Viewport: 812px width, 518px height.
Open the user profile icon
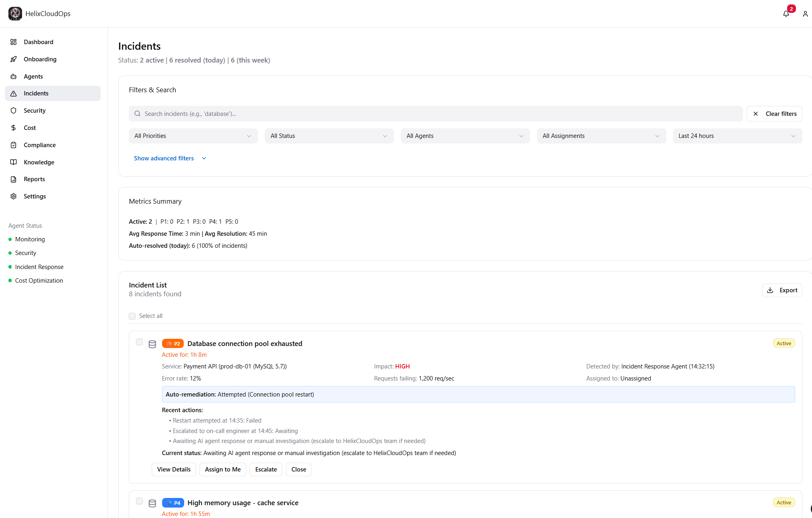pos(805,14)
